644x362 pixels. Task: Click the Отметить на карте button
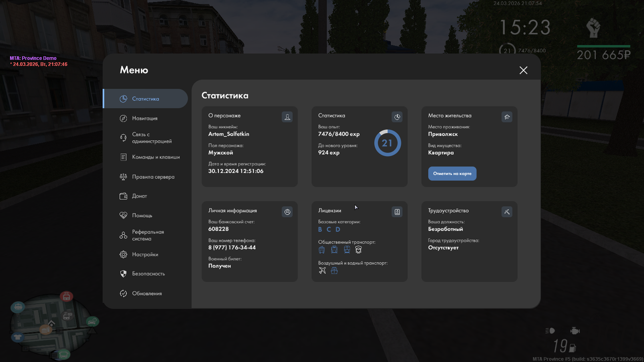452,173
